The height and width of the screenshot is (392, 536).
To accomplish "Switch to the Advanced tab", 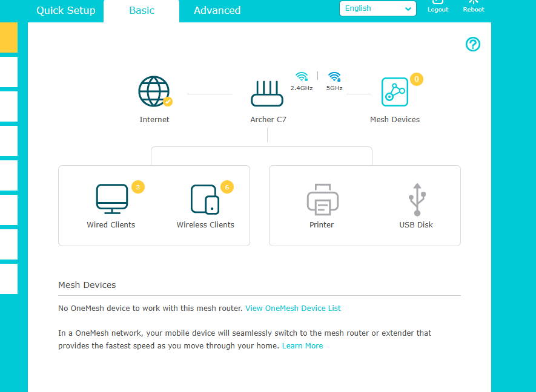I will coord(217,10).
